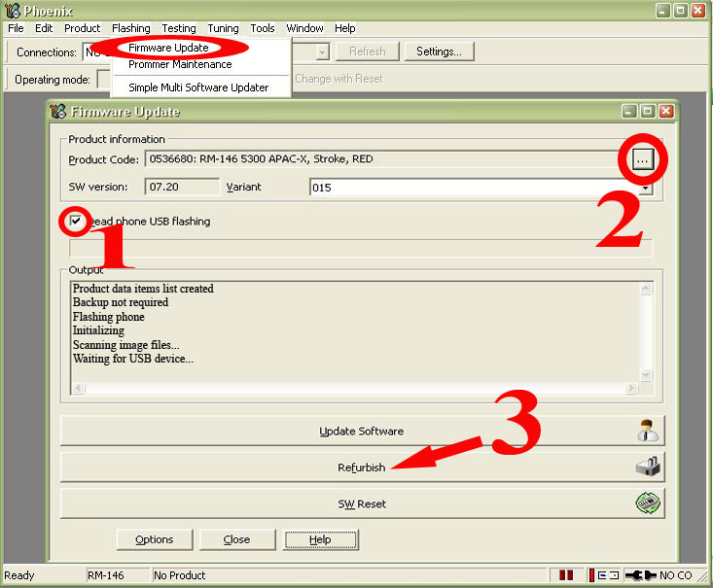Click the Refresh button in toolbar

[x=368, y=52]
